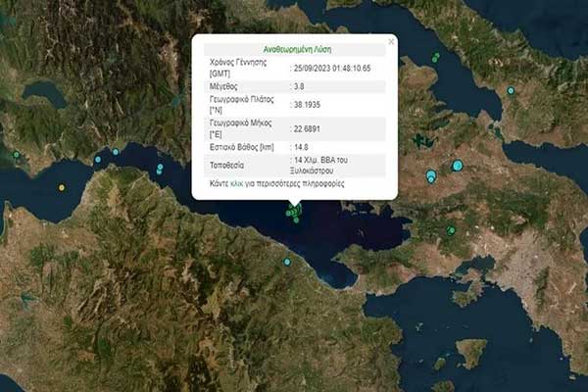Select the origin time 25/09/2023 01:48:10.65
Image resolution: width=588 pixels, height=392 pixels.
[x=331, y=69]
